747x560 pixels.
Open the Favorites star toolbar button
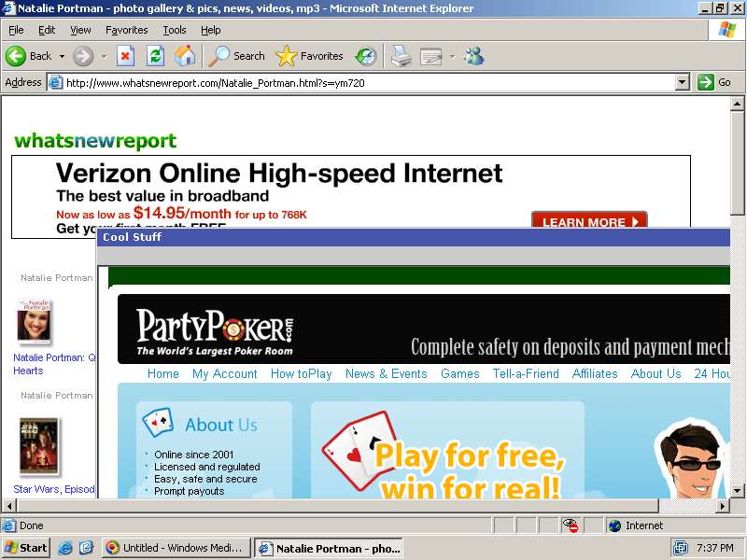pyautogui.click(x=309, y=56)
